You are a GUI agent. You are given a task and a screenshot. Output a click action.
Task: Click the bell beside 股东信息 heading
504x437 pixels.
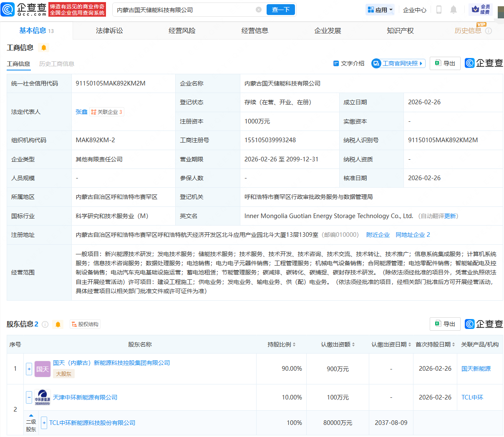coord(58,324)
